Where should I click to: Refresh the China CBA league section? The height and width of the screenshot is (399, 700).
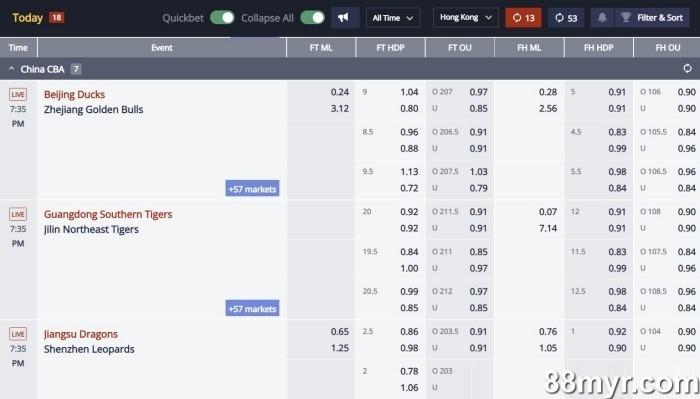click(x=688, y=69)
